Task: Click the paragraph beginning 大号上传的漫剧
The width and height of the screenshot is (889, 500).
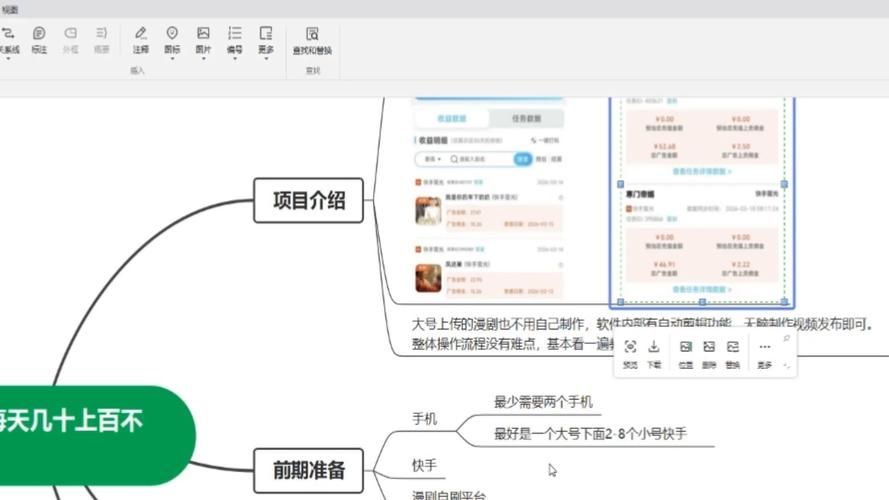Action: pyautogui.click(x=641, y=334)
